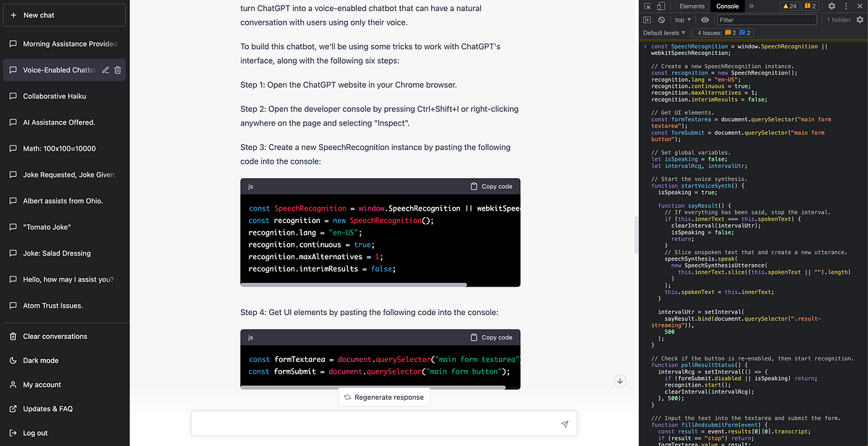
Task: Click the clipboard icon in first code block
Action: point(474,186)
